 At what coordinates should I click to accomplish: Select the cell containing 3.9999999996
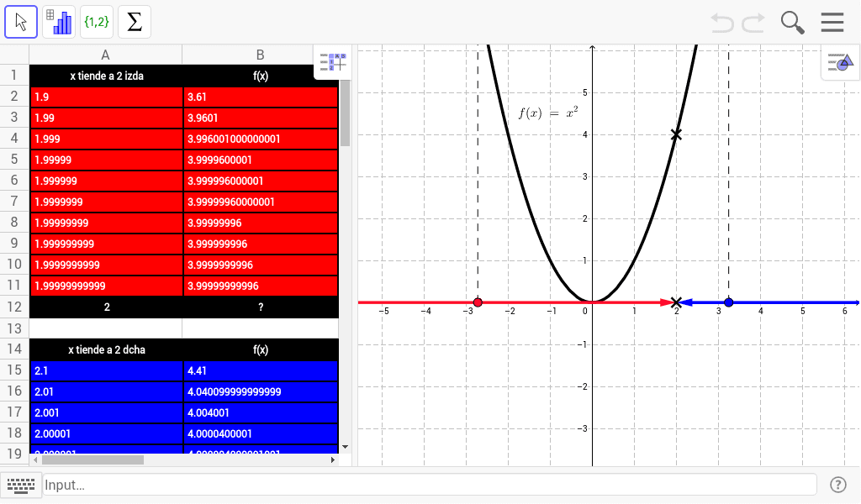pos(261,265)
